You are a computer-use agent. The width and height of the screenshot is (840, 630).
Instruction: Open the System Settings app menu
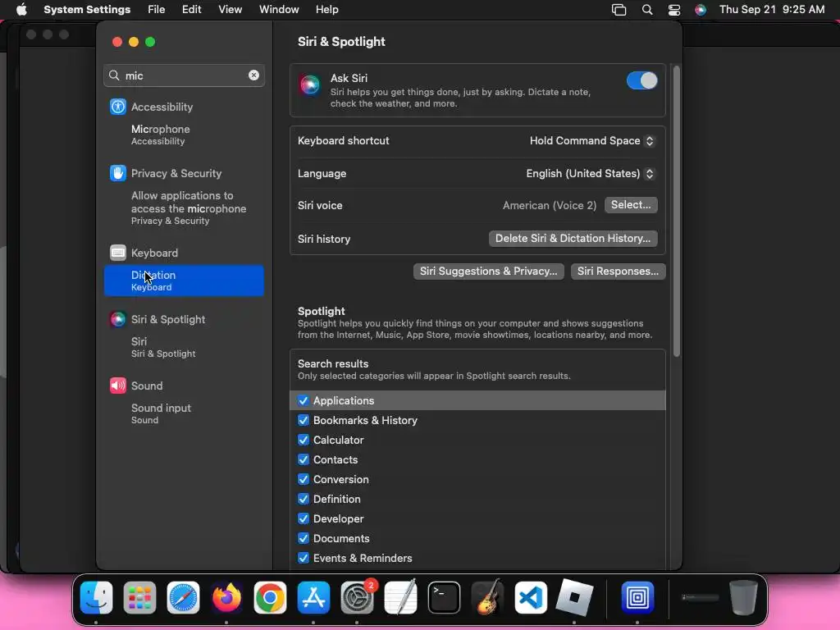(87, 10)
